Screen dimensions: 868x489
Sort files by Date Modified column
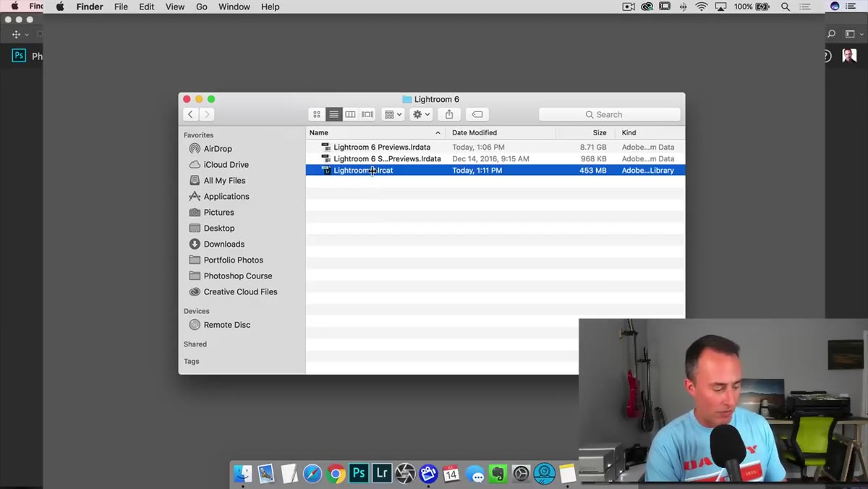501,132
